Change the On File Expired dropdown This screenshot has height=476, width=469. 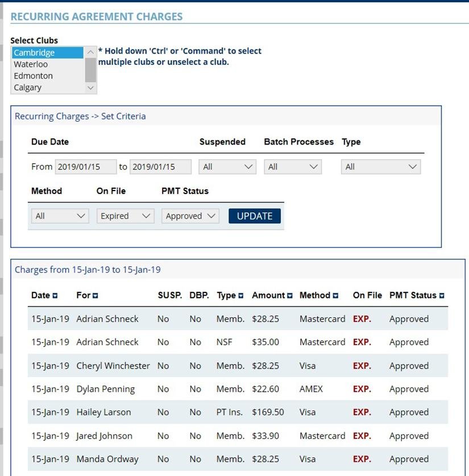coord(125,216)
